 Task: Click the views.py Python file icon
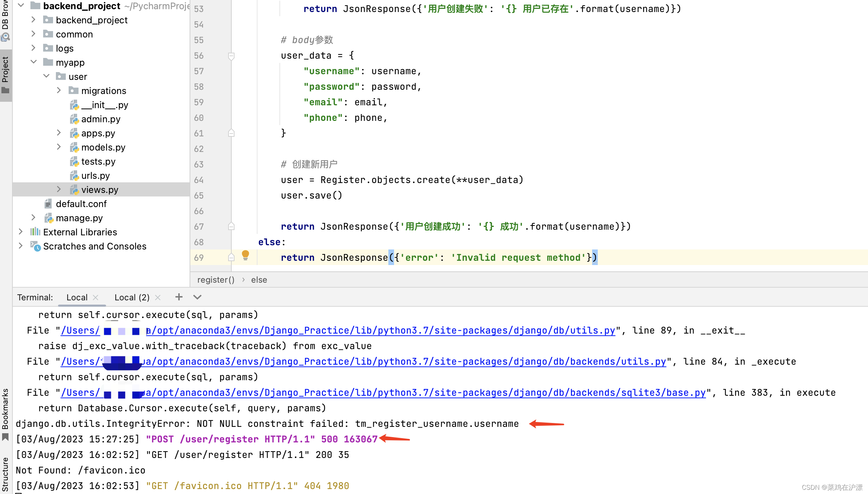75,190
